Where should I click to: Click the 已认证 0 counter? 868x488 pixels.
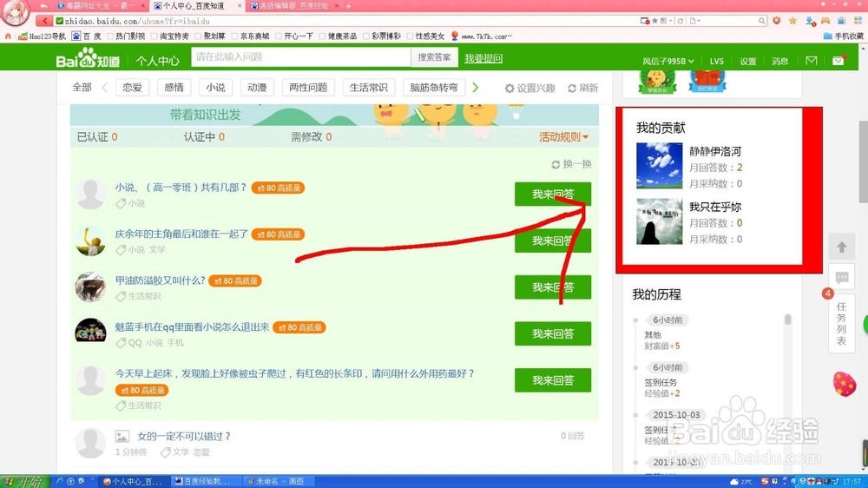[97, 137]
